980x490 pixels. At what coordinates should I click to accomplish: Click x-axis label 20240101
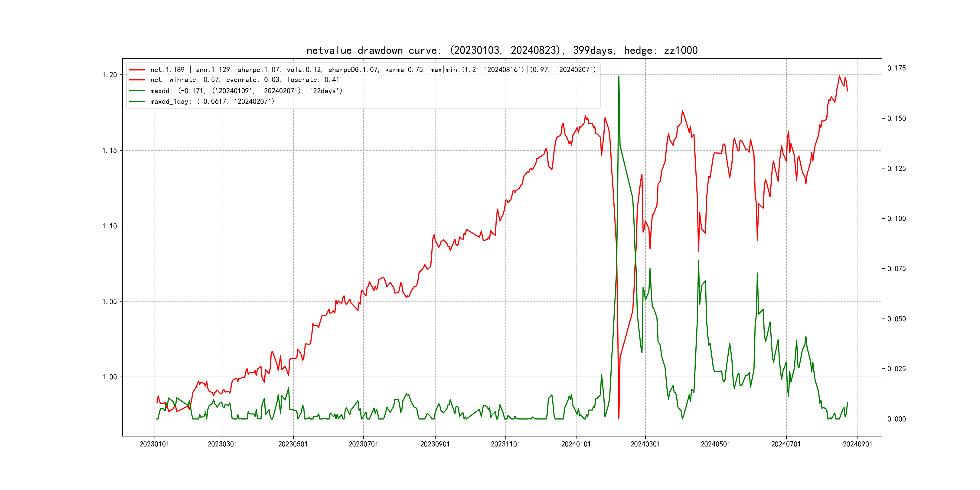[x=576, y=444]
